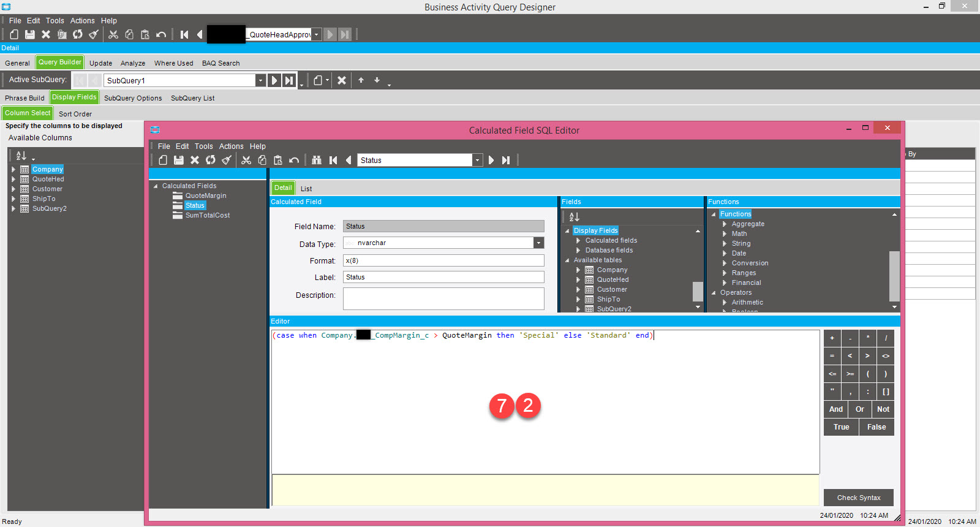
Task: Expand Aggregate functions node
Action: (x=725, y=224)
